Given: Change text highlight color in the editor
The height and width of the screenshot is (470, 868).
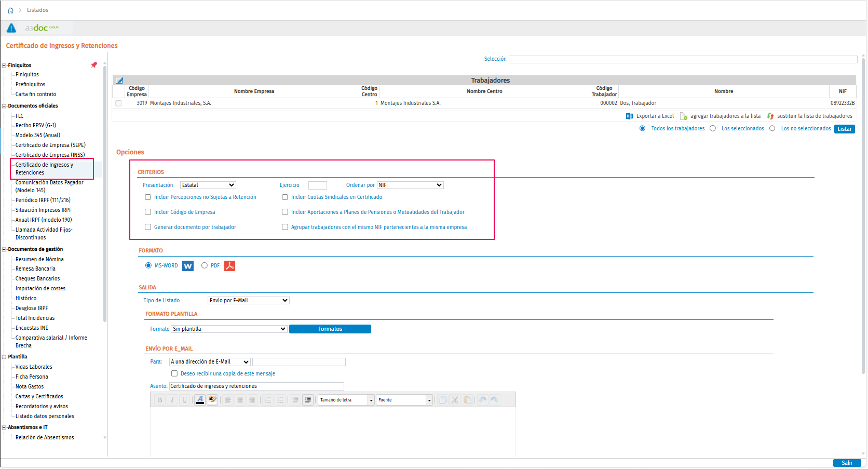Looking at the screenshot, I should coord(212,400).
